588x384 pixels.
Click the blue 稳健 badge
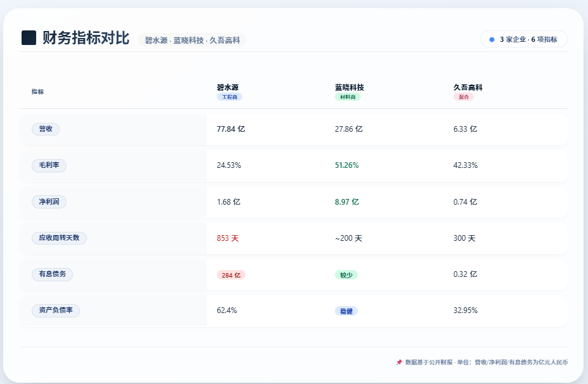click(x=346, y=311)
